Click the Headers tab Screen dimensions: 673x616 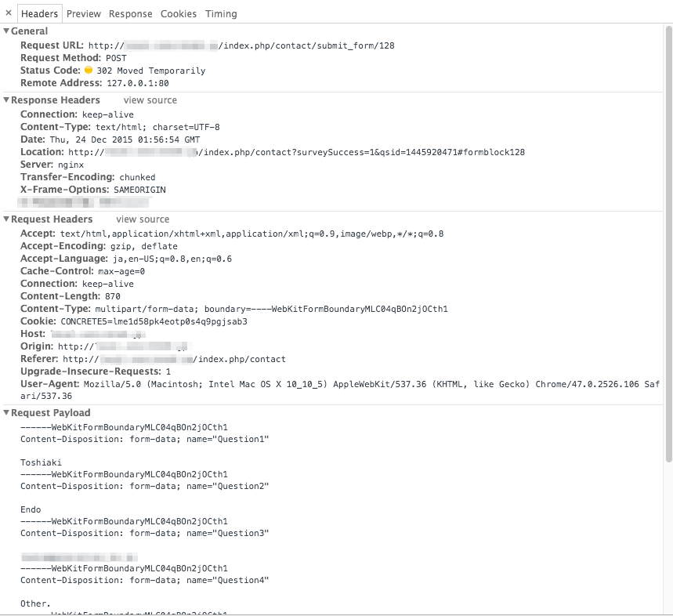tap(39, 14)
